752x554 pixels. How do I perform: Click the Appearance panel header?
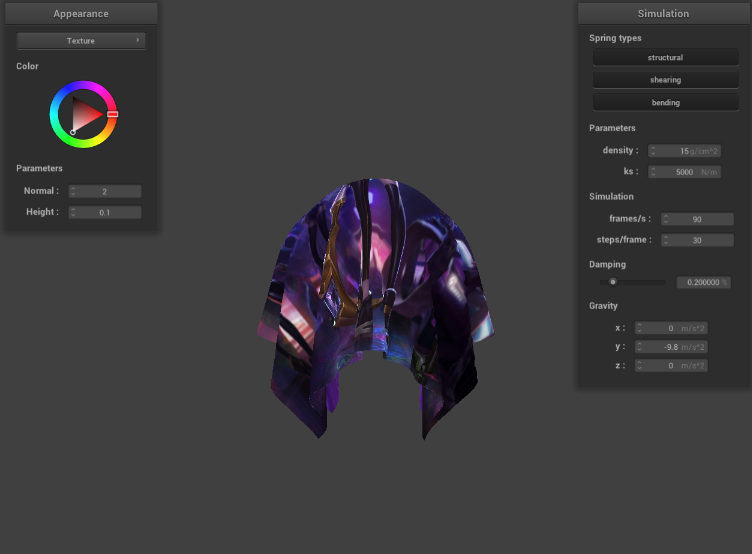[81, 14]
